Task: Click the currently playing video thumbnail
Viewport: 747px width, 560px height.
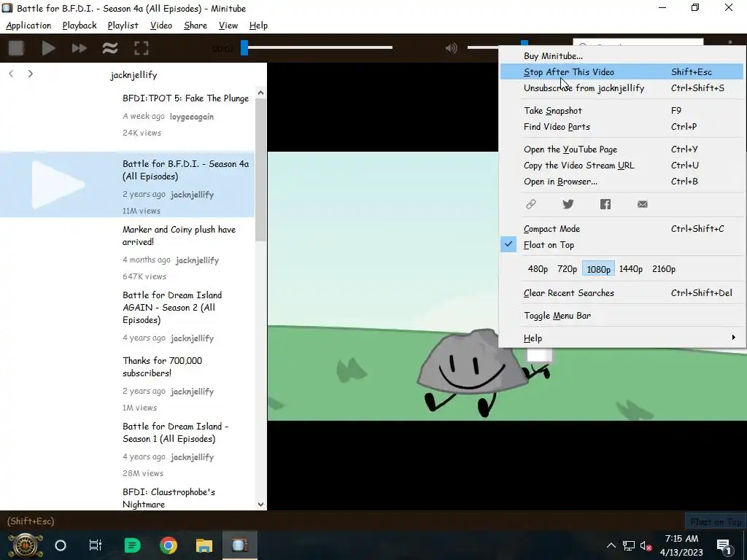Action: 58,184
